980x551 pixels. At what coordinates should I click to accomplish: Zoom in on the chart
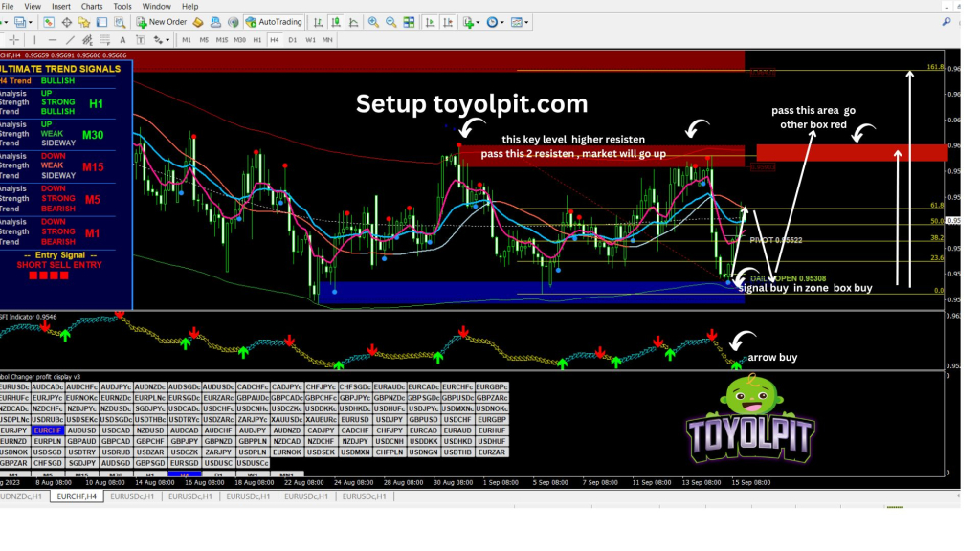[373, 22]
